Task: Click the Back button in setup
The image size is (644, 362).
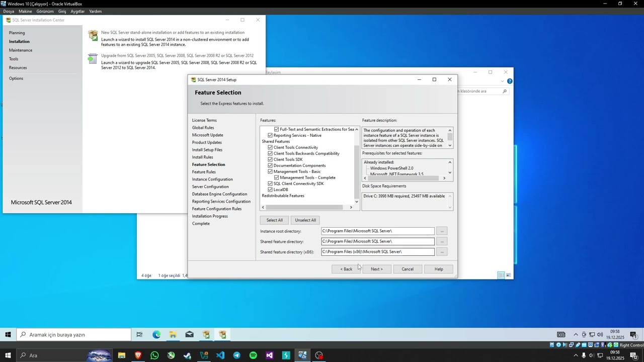Action: 346,269
